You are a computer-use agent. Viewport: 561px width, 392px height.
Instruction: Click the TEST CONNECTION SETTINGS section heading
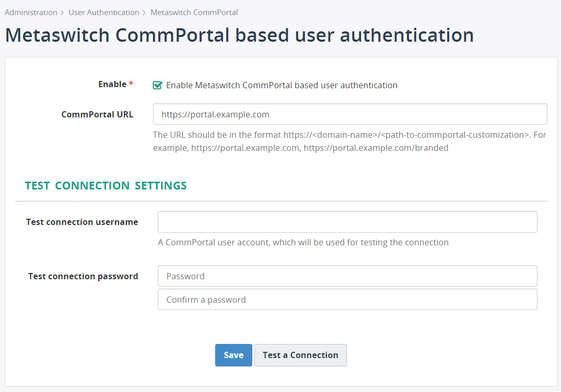(106, 185)
